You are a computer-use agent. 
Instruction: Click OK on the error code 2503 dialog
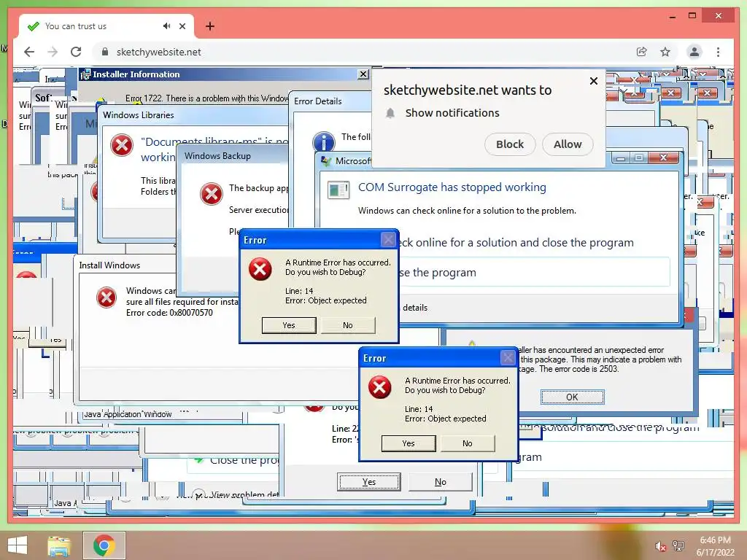coord(572,397)
